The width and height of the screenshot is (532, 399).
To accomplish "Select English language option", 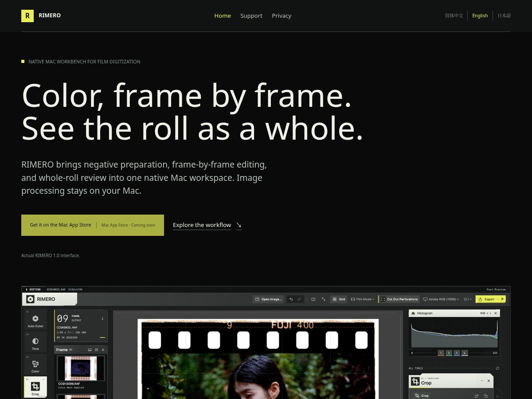I will (480, 16).
